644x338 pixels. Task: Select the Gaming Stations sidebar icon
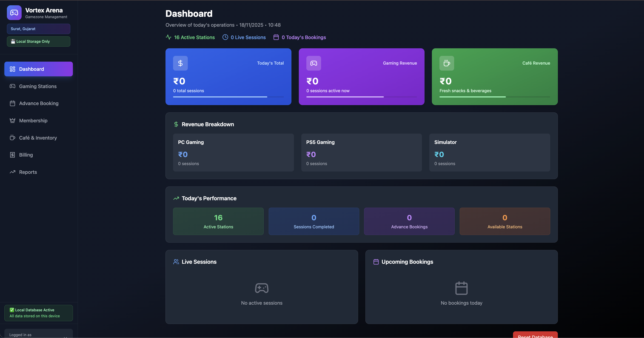(12, 86)
